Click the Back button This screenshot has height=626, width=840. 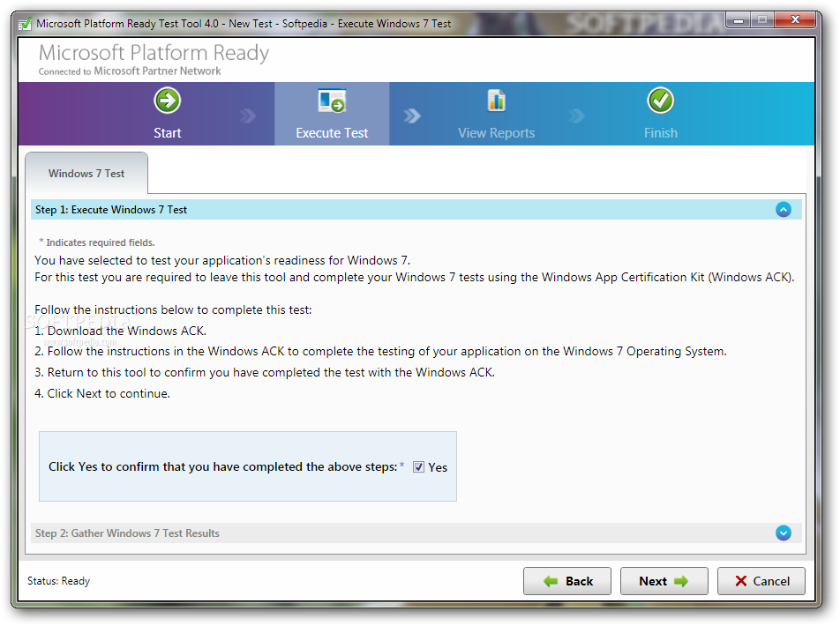[x=566, y=581]
